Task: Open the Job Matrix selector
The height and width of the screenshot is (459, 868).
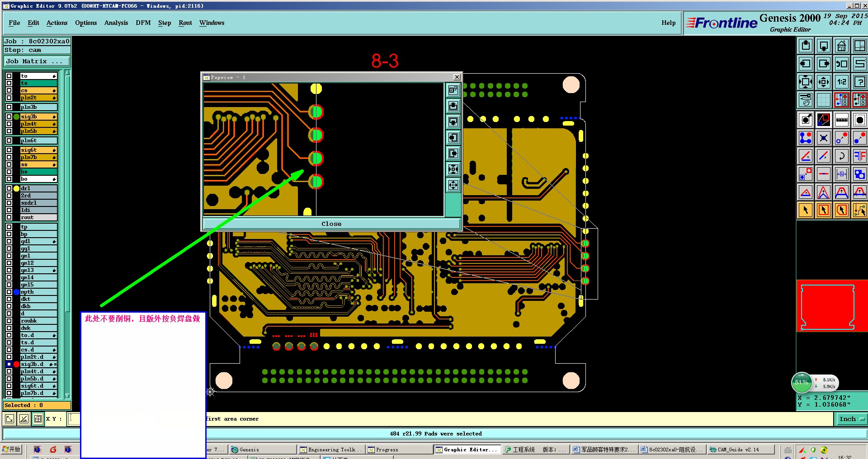Action: (x=37, y=61)
